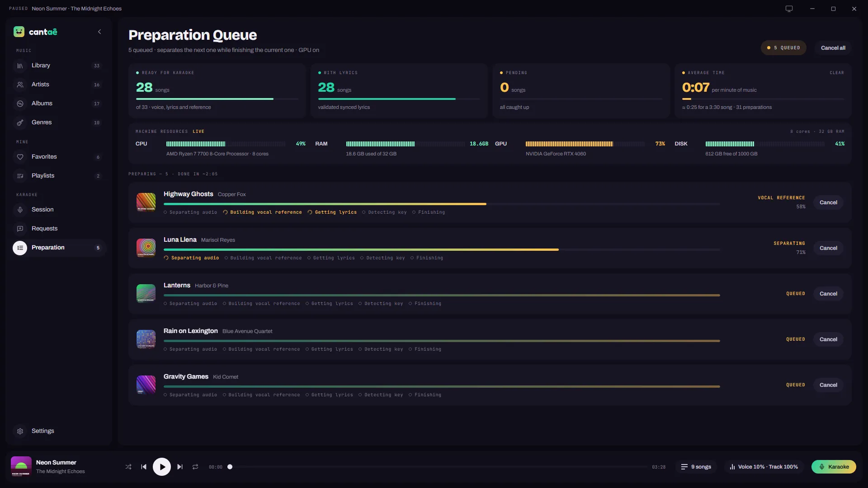Click the playback seek slider handle
Image resolution: width=868 pixels, height=488 pixels.
230,467
